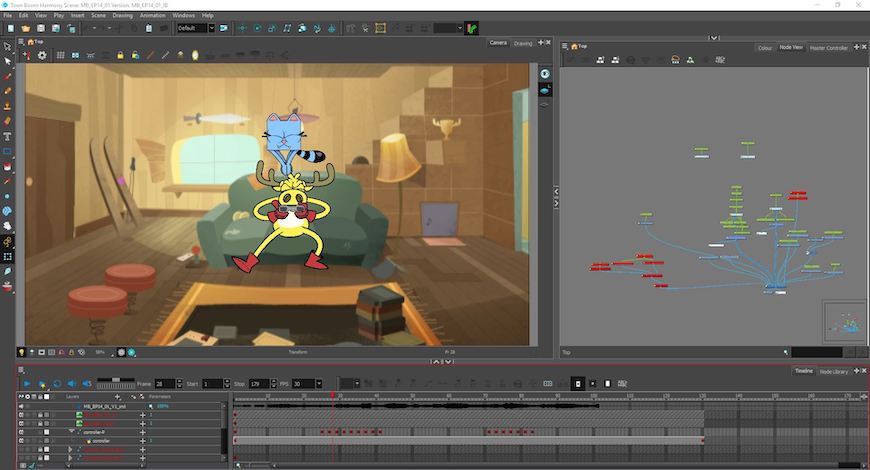Toggle the Sound scrubbing button
Screen dimensions: 870x470
87,383
